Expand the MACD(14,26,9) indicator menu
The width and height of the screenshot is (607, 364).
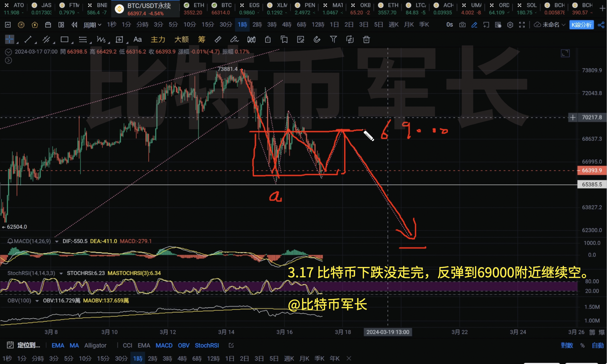coord(57,241)
